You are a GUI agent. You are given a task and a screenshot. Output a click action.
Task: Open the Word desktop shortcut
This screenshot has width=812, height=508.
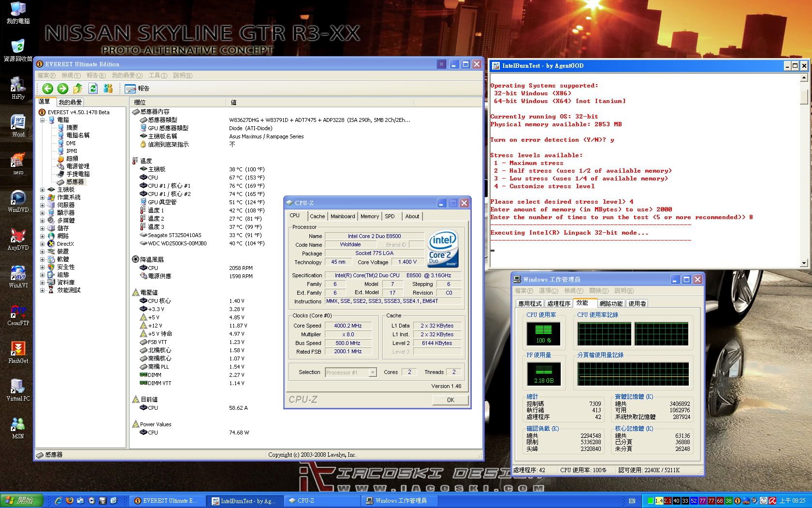(18, 126)
